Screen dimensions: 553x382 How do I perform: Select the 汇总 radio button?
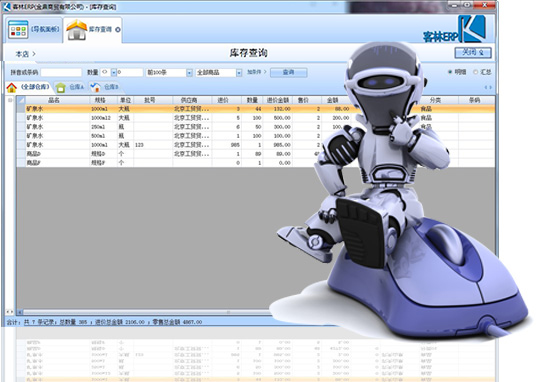[475, 72]
